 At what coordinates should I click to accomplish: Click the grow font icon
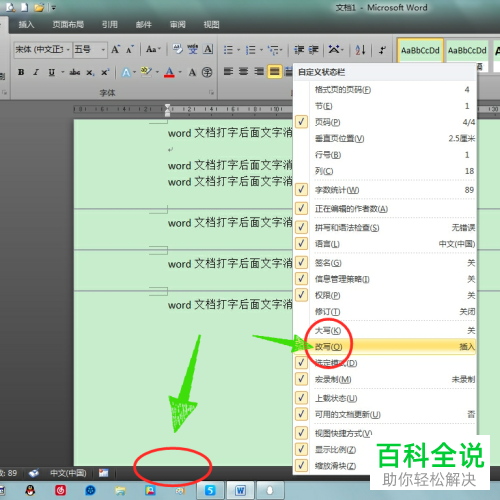point(115,50)
